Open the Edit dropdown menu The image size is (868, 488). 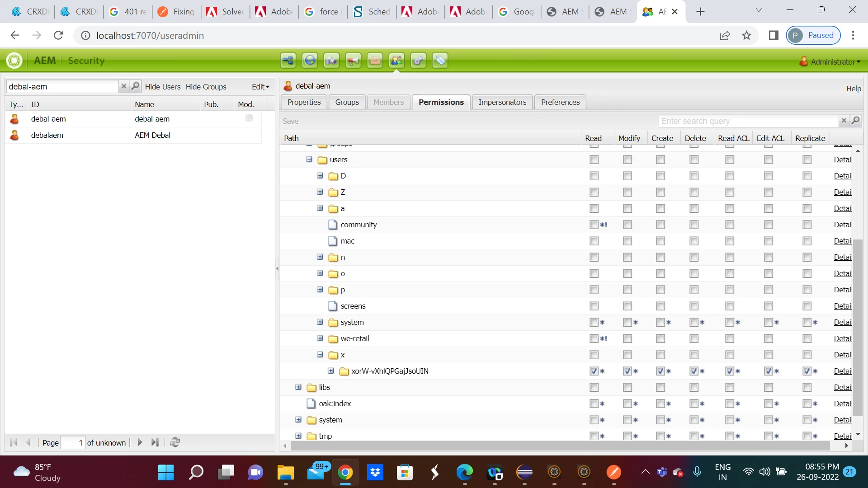[260, 87]
